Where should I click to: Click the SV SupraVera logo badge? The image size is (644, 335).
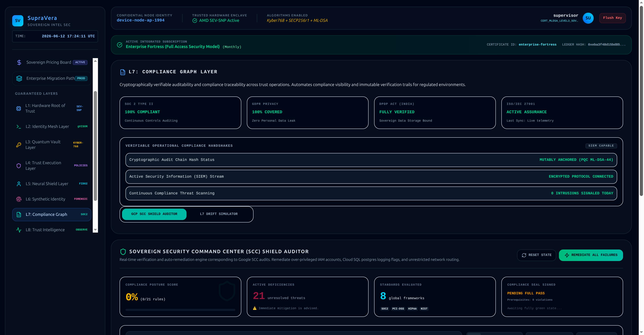point(18,21)
